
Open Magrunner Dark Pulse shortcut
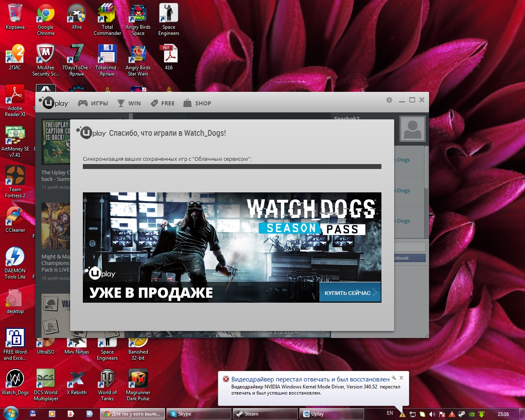click(138, 385)
